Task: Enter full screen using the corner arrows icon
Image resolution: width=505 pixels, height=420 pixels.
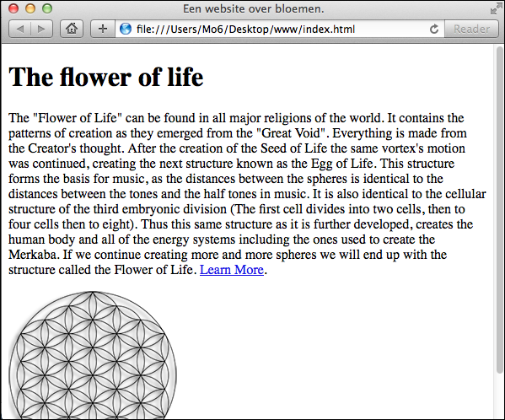Action: click(495, 9)
